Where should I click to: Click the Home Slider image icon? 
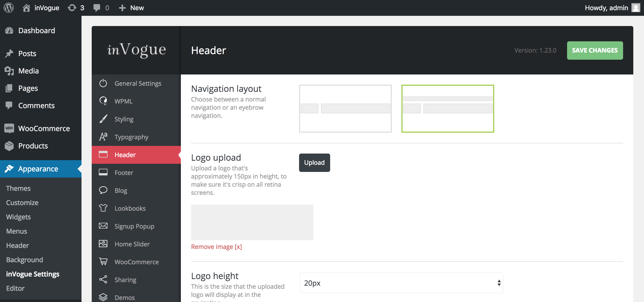103,244
